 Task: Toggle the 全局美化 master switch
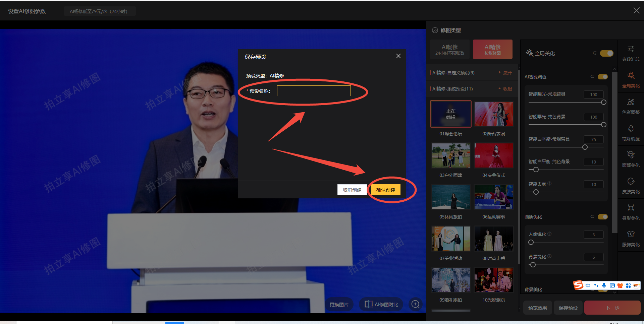(x=606, y=53)
